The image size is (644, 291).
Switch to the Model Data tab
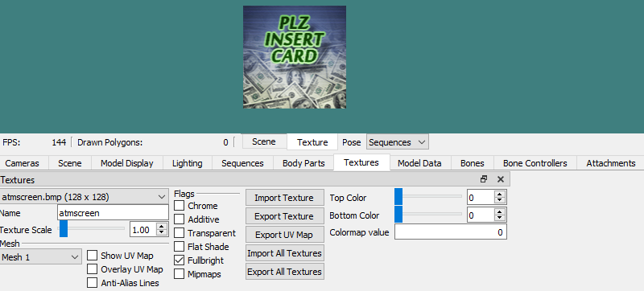point(419,163)
